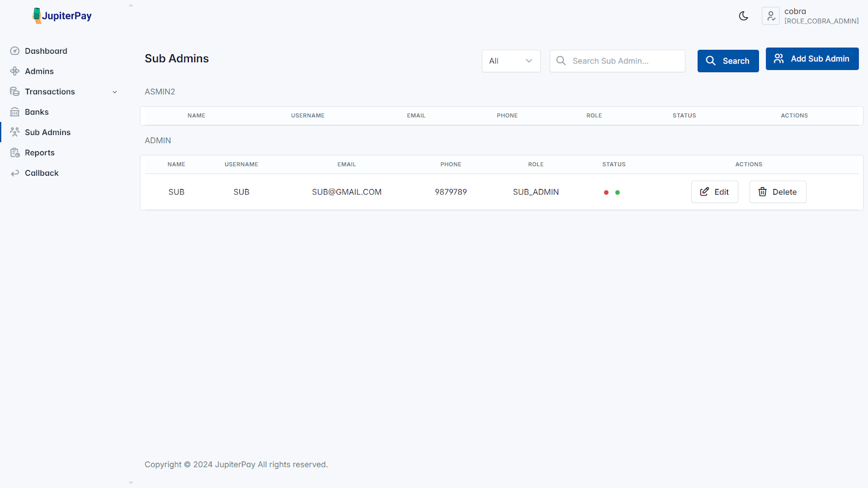Click EMAIL column header in ADMIN table

(347, 164)
